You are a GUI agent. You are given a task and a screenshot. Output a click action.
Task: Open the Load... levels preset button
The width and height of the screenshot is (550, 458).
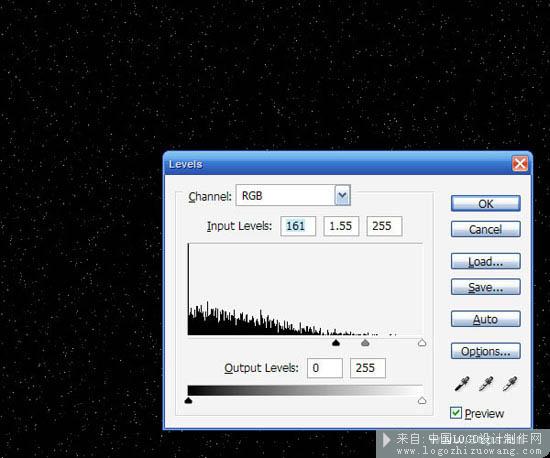coord(485,262)
